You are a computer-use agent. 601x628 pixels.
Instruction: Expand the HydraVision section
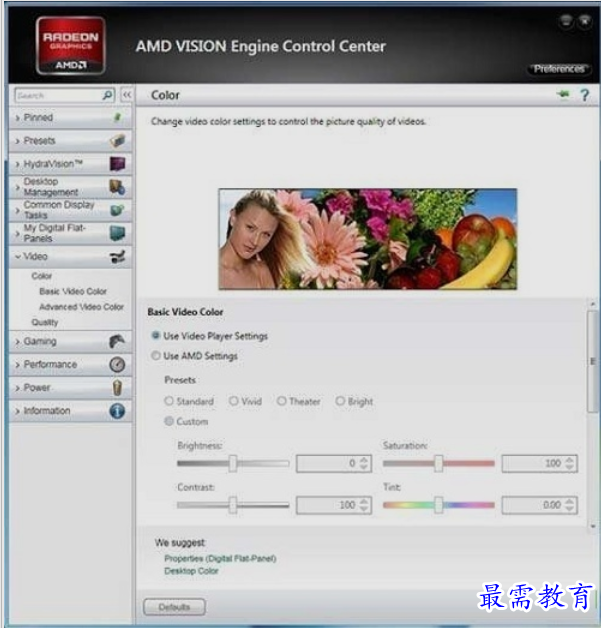(70, 163)
